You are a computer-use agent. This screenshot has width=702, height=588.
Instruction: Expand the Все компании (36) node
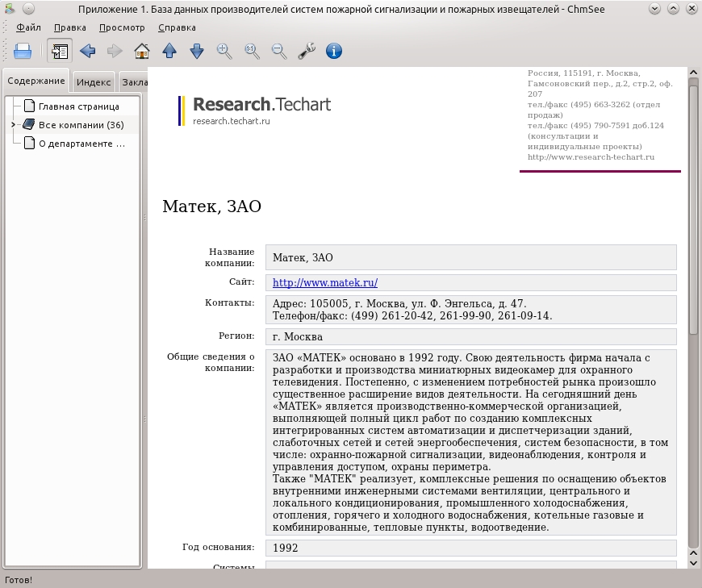(13, 125)
